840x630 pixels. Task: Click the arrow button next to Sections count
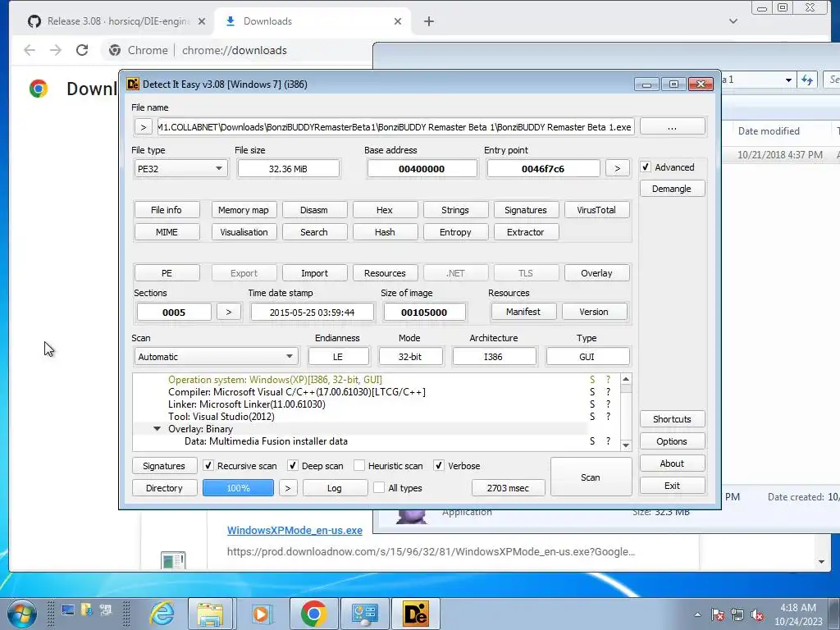[229, 312]
